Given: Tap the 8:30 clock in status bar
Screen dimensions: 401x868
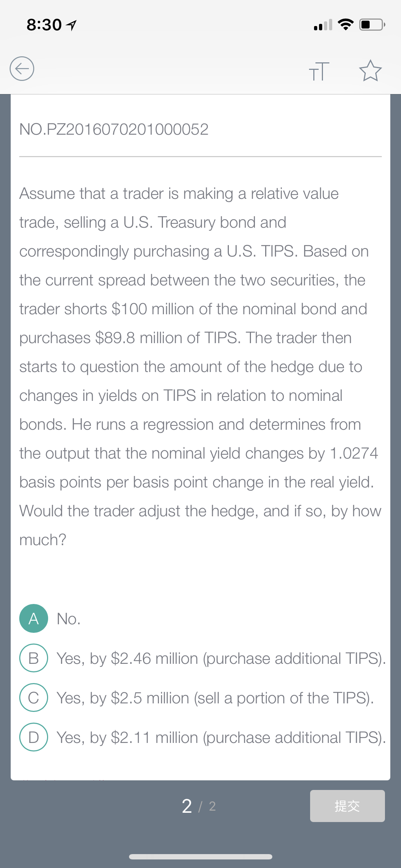Looking at the screenshot, I should tap(44, 25).
